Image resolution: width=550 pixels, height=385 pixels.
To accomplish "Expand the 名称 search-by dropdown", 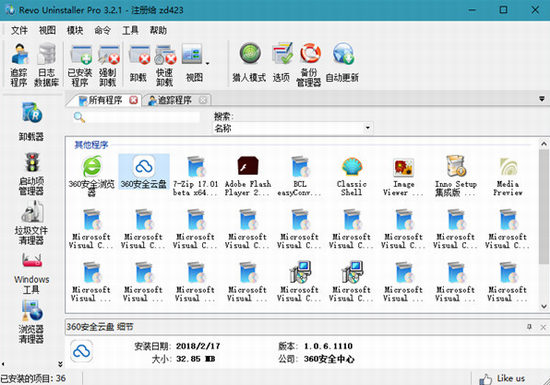I will point(367,128).
